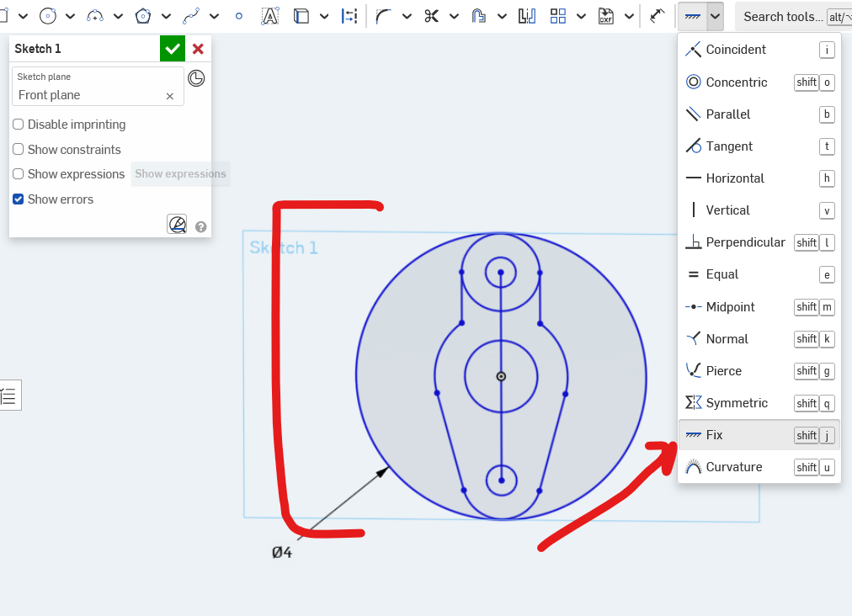Open the help question-mark icon
This screenshot has width=852, height=616.
click(x=201, y=227)
